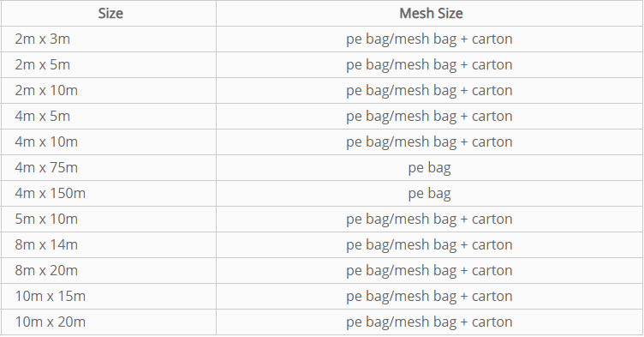Image resolution: width=644 pixels, height=337 pixels.
Task: Select the 2m x 5m size cell
Action: click(x=109, y=65)
